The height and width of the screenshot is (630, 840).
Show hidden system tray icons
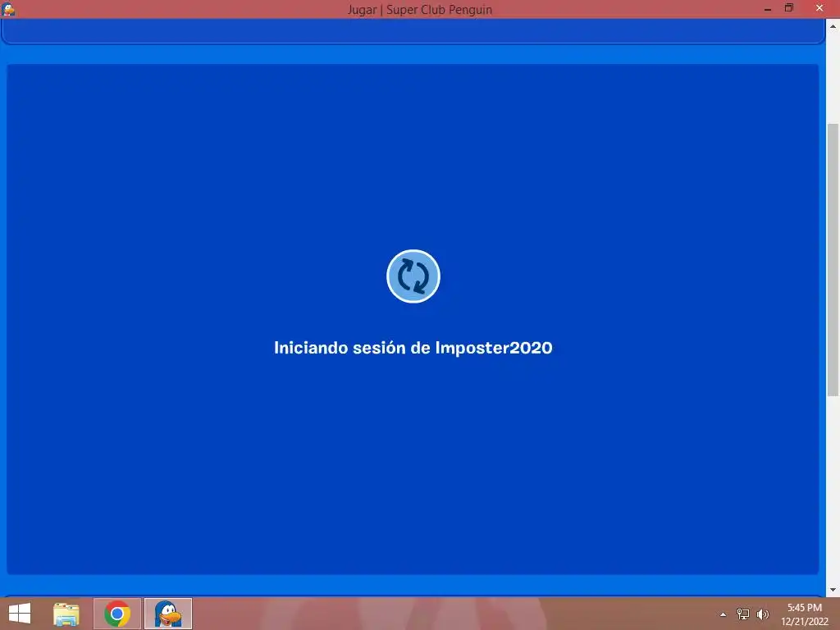tap(724, 614)
